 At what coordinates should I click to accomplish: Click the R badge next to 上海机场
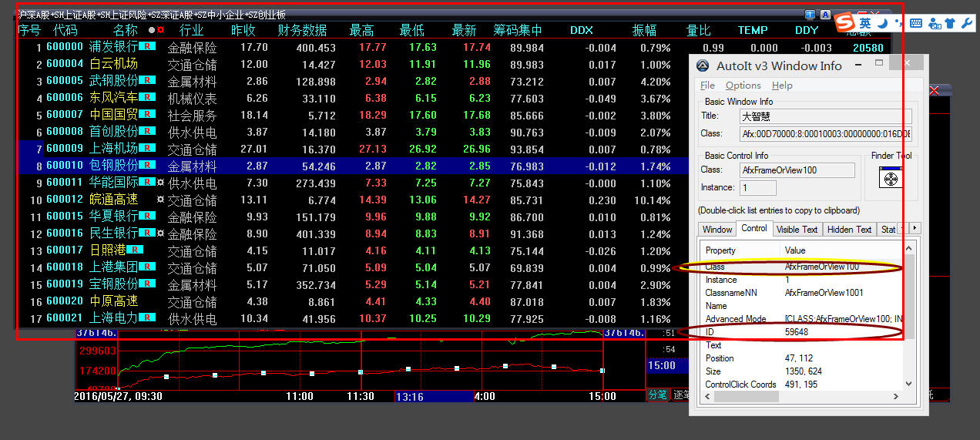[148, 149]
